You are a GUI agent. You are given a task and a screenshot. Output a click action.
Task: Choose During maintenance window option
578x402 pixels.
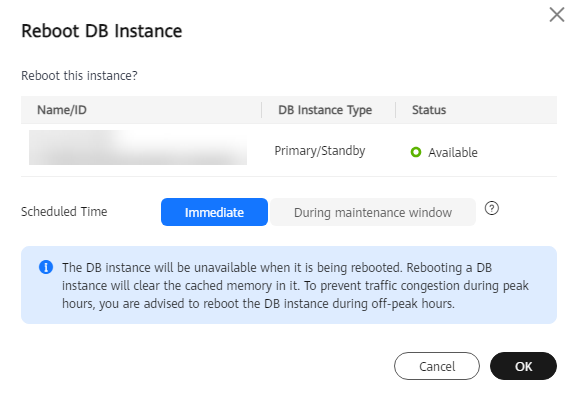[373, 212]
